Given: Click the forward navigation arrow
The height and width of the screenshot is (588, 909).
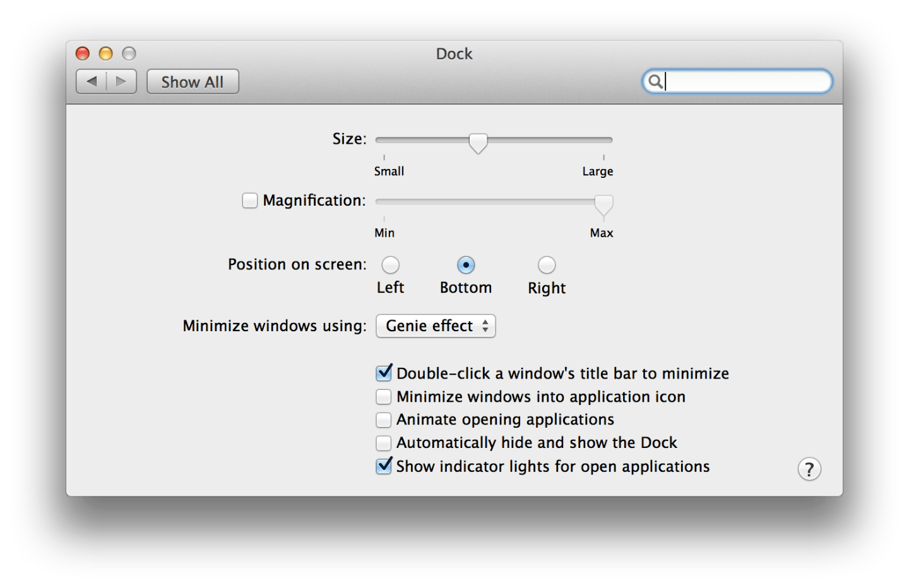Looking at the screenshot, I should click(x=121, y=81).
